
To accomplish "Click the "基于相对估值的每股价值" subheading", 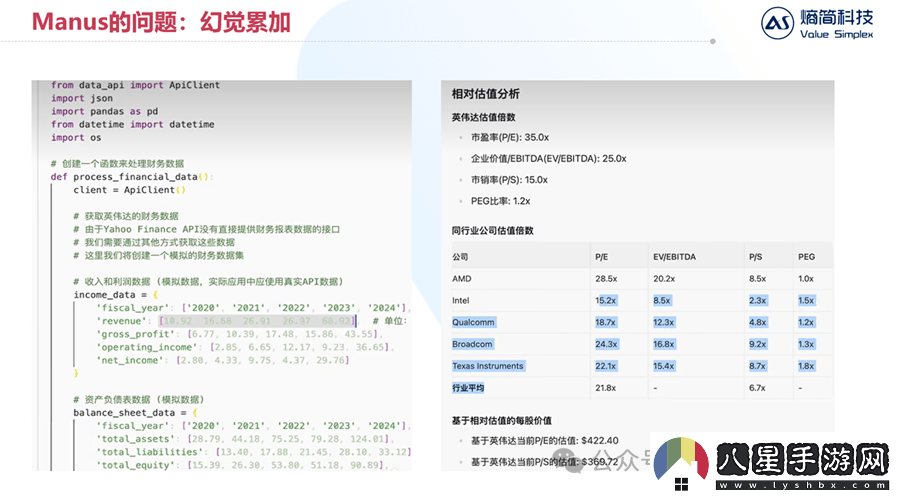I will click(502, 421).
